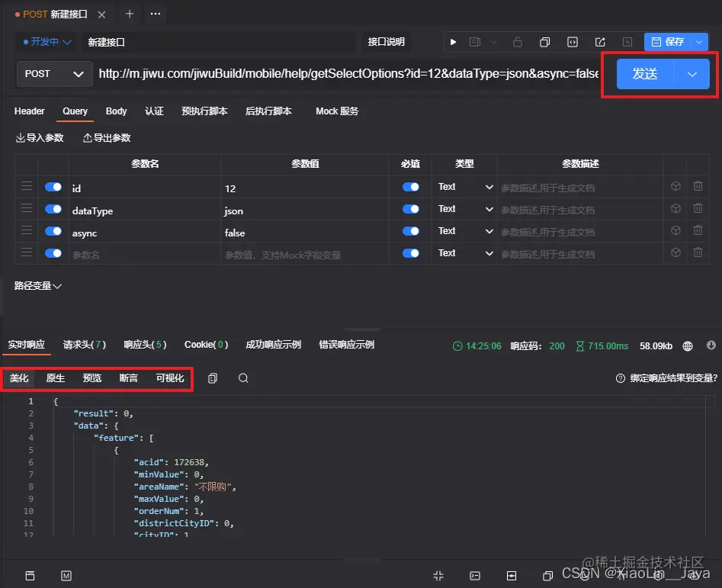This screenshot has width=722, height=588.
Task: Toggle enable switch for empty parameter row
Action: [53, 253]
